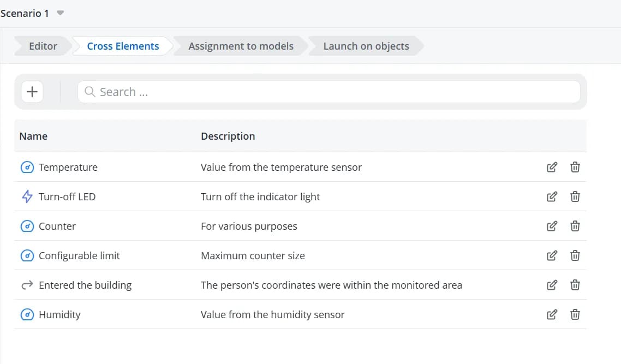
Task: Go to Launch on objects tab
Action: (366, 46)
